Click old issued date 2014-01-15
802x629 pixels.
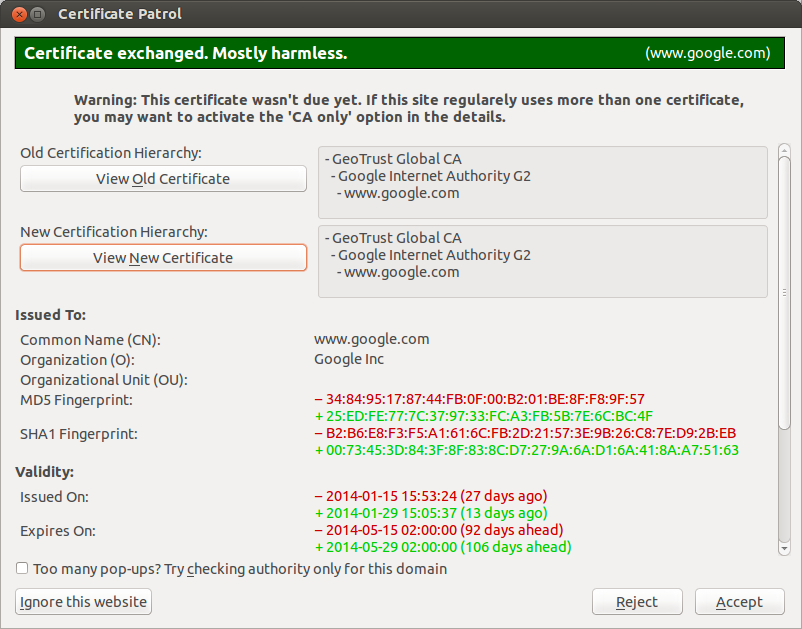(x=431, y=496)
